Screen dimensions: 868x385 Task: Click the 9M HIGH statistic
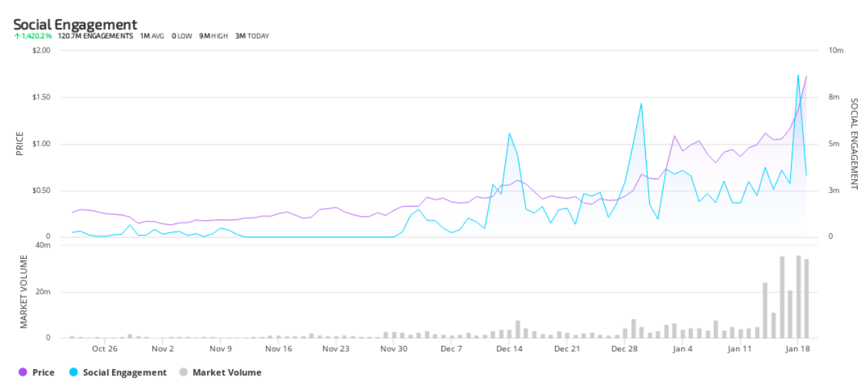point(213,36)
